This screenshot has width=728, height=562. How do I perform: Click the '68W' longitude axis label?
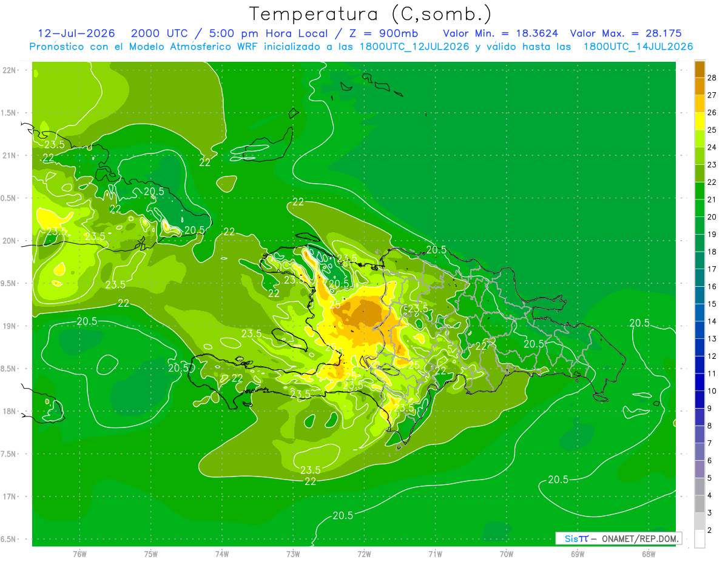649,554
